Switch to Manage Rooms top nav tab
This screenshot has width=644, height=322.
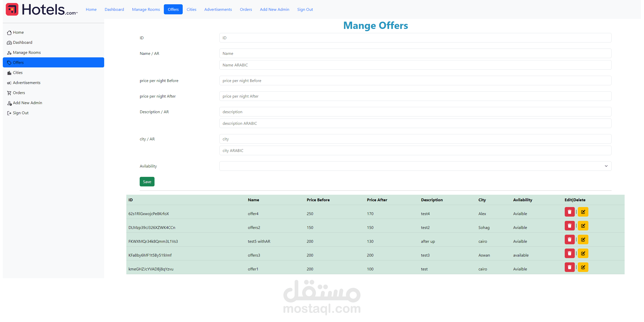tap(146, 10)
